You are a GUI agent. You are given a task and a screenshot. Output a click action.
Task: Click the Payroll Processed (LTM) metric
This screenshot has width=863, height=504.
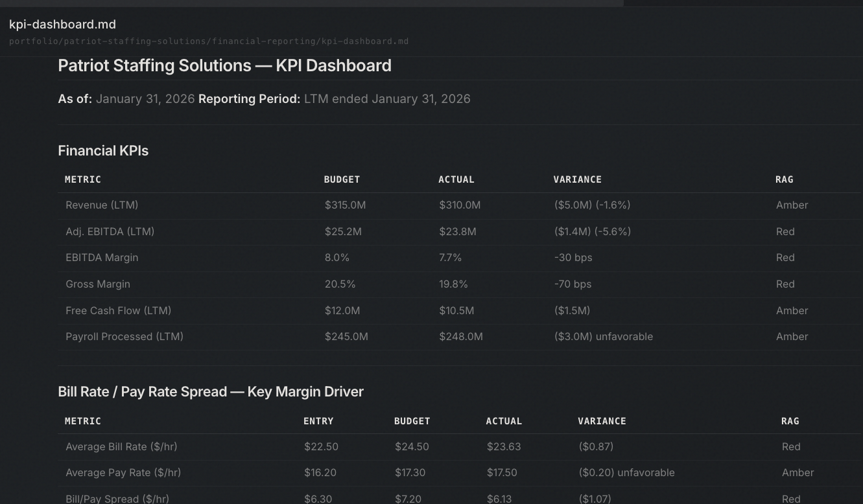(124, 336)
